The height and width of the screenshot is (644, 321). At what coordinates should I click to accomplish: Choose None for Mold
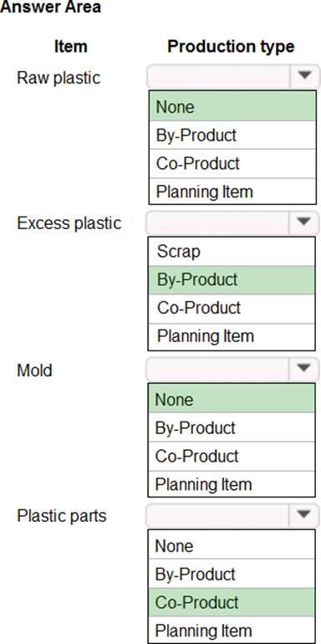pyautogui.click(x=232, y=399)
